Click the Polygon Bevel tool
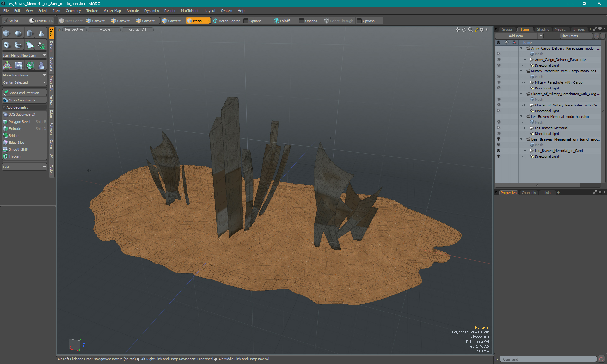This screenshot has width=607, height=364. click(25, 122)
